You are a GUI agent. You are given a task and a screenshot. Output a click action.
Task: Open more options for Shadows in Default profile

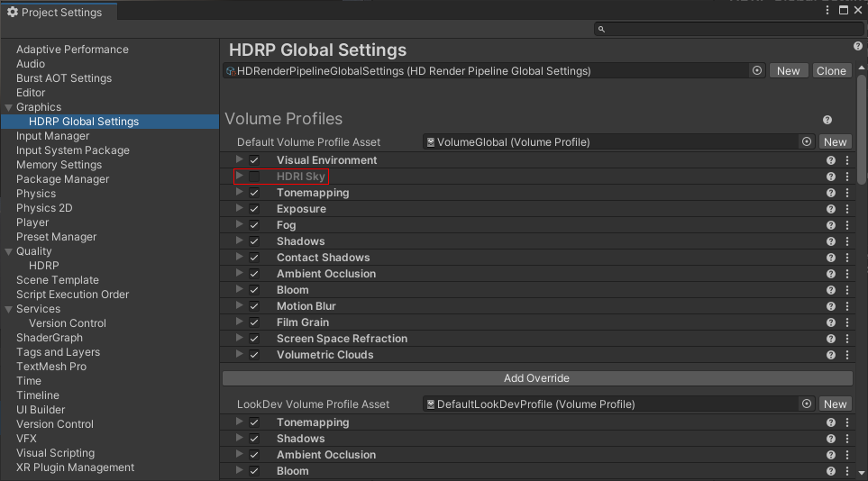coord(847,241)
